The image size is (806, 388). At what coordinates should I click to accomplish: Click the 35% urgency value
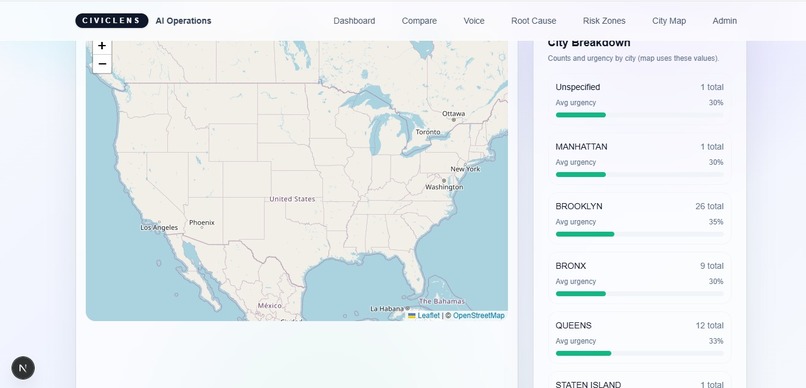716,222
